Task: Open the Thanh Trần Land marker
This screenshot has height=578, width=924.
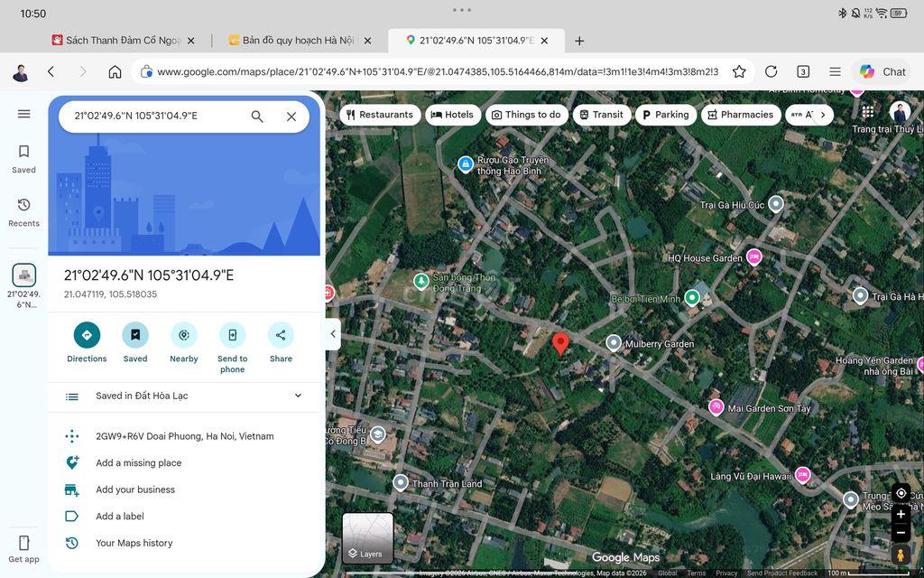Action: tap(401, 484)
